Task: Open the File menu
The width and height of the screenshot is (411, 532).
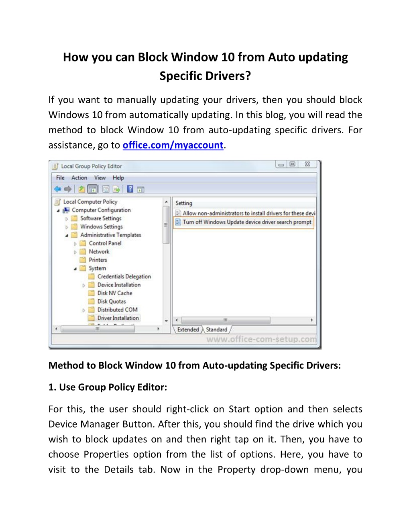Action: (x=60, y=177)
